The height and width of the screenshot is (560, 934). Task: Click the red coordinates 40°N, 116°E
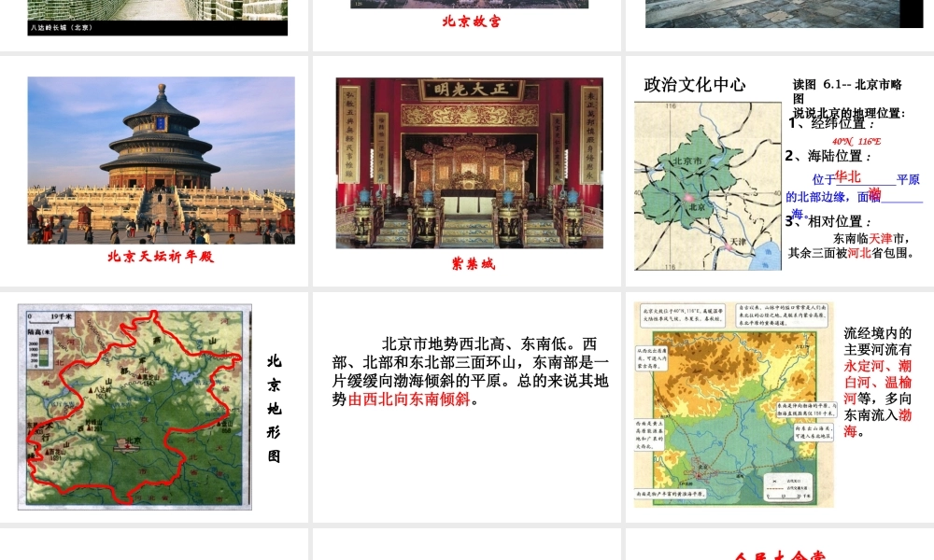pos(856,142)
